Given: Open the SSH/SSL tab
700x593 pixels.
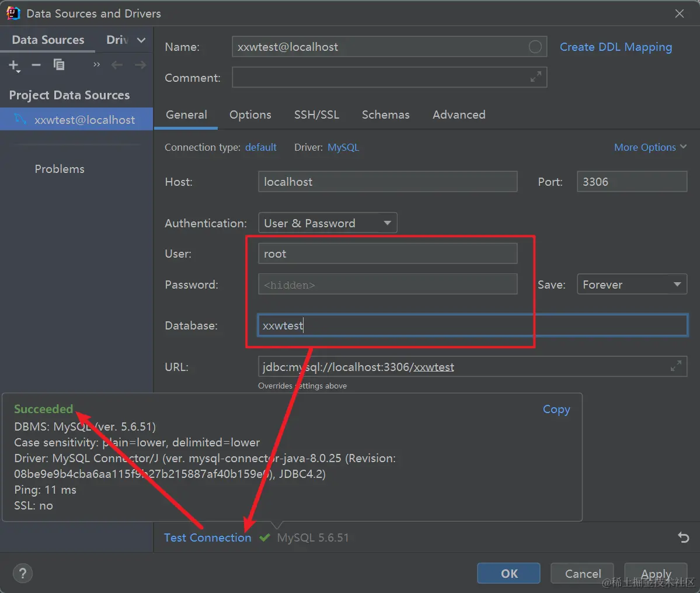Looking at the screenshot, I should [x=316, y=115].
